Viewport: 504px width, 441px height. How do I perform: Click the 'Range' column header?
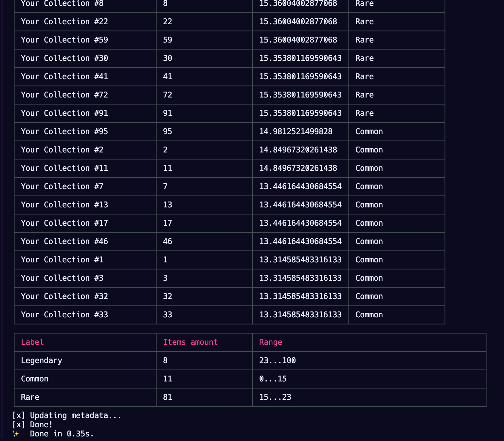coord(271,342)
